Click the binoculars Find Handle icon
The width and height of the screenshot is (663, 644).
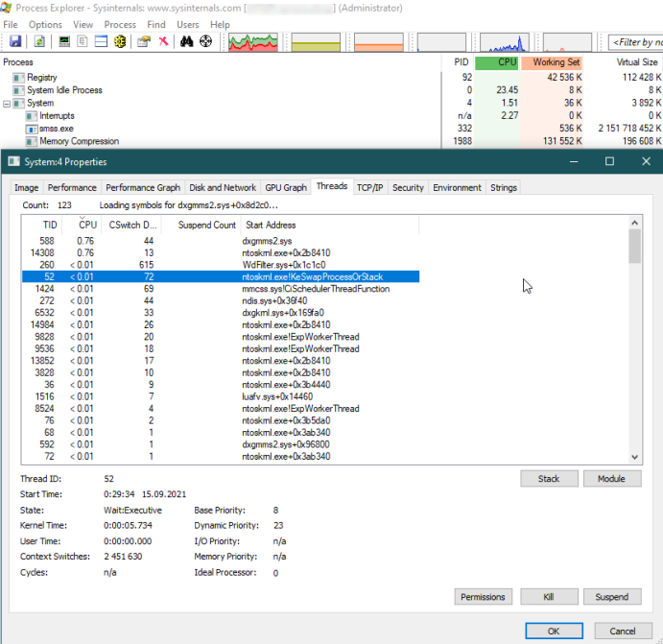[x=186, y=41]
